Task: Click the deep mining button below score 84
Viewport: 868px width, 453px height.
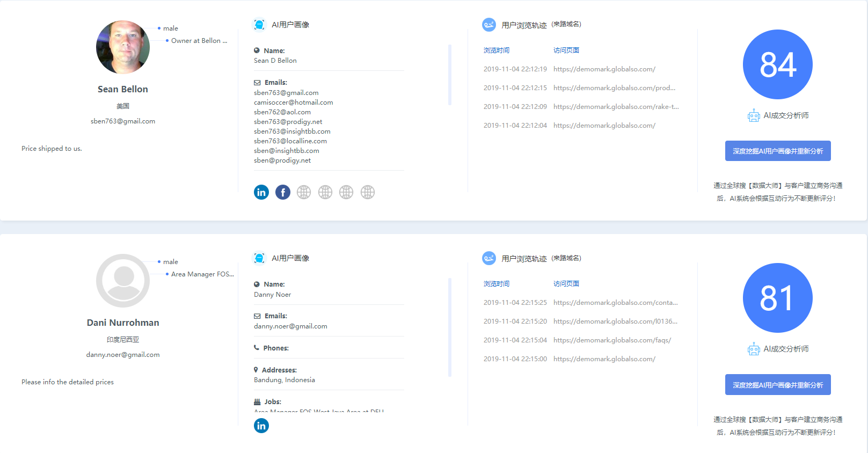Action: pyautogui.click(x=778, y=151)
